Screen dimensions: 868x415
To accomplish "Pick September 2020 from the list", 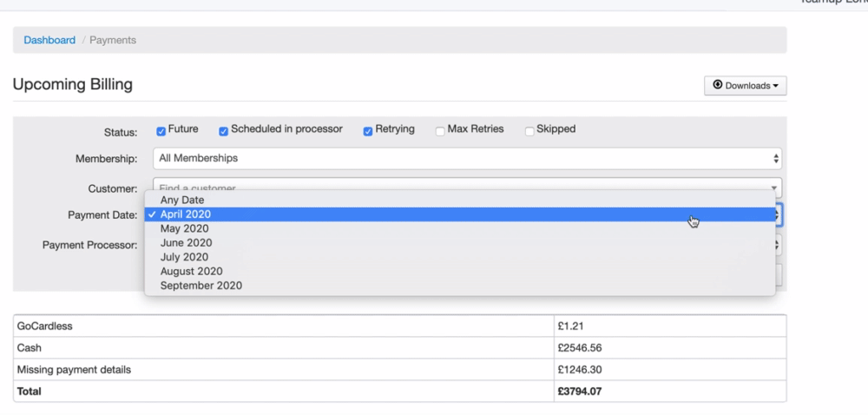I will pyautogui.click(x=201, y=286).
